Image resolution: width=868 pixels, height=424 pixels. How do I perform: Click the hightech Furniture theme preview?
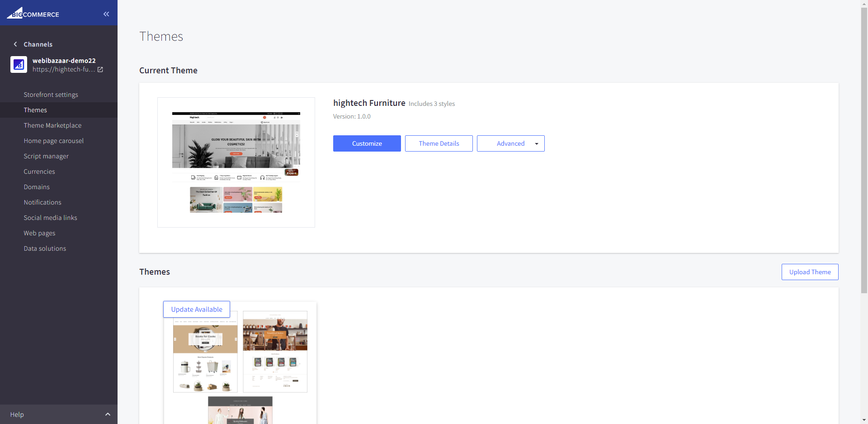[236, 162]
